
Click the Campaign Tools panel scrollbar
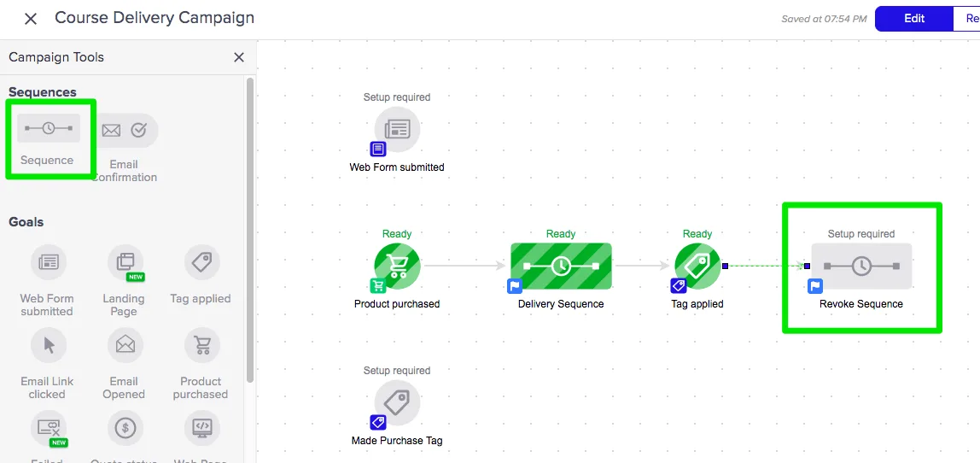point(249,231)
